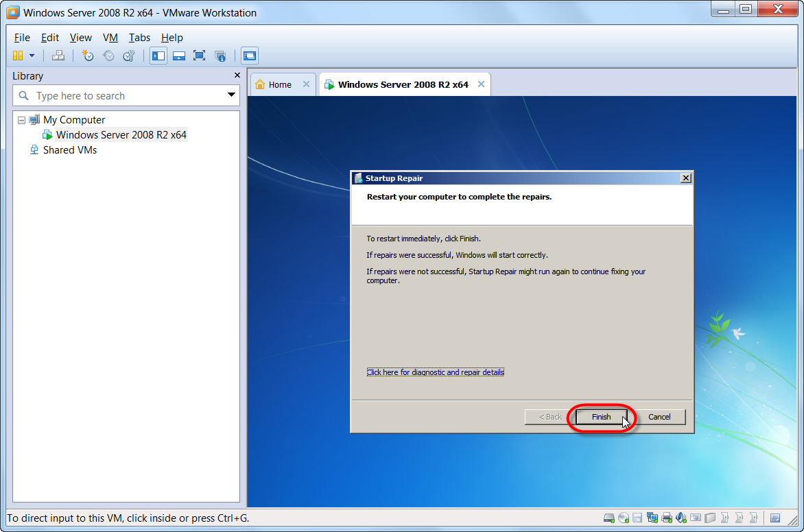
Task: Click the Startup Repair title bar icon
Action: click(x=358, y=178)
